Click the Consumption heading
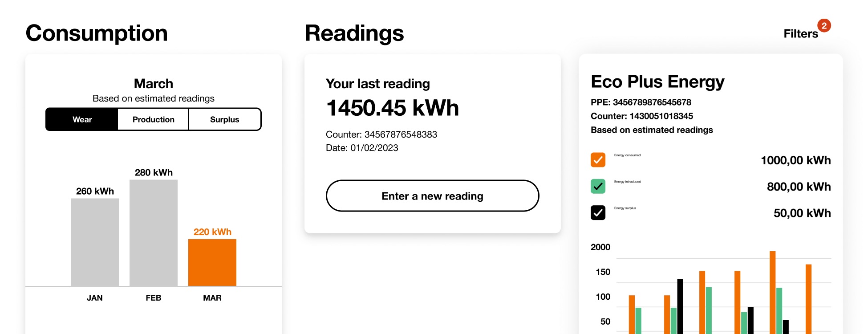Screen dimensions: 868x334 (x=96, y=33)
